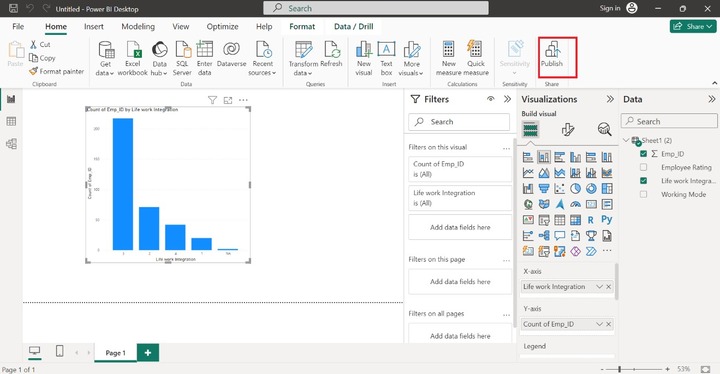Screen dimensions: 720x374
Task: Select the Stacked bar chart visual
Action: click(528, 157)
